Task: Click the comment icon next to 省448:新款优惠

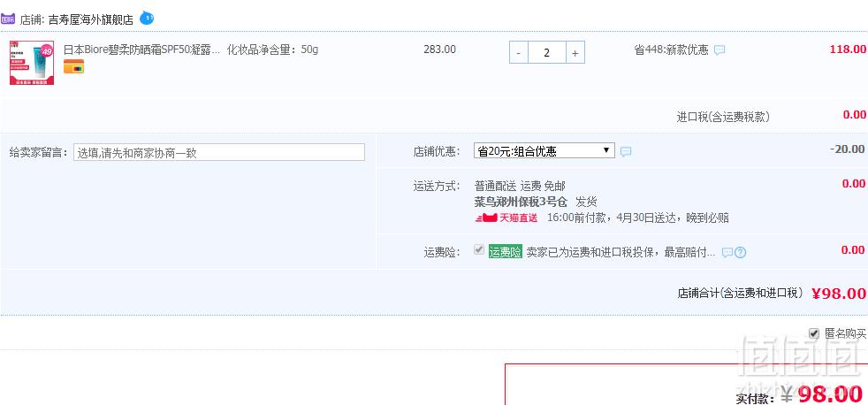Action: 720,50
